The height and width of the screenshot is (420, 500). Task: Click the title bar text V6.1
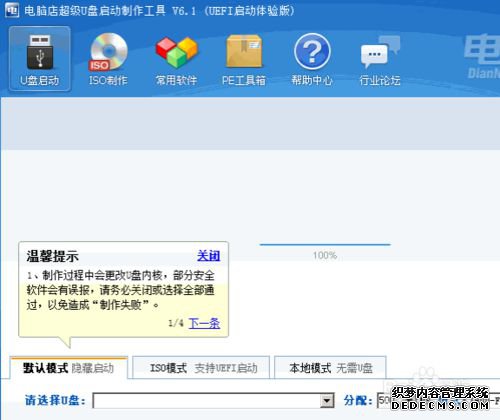click(x=184, y=11)
